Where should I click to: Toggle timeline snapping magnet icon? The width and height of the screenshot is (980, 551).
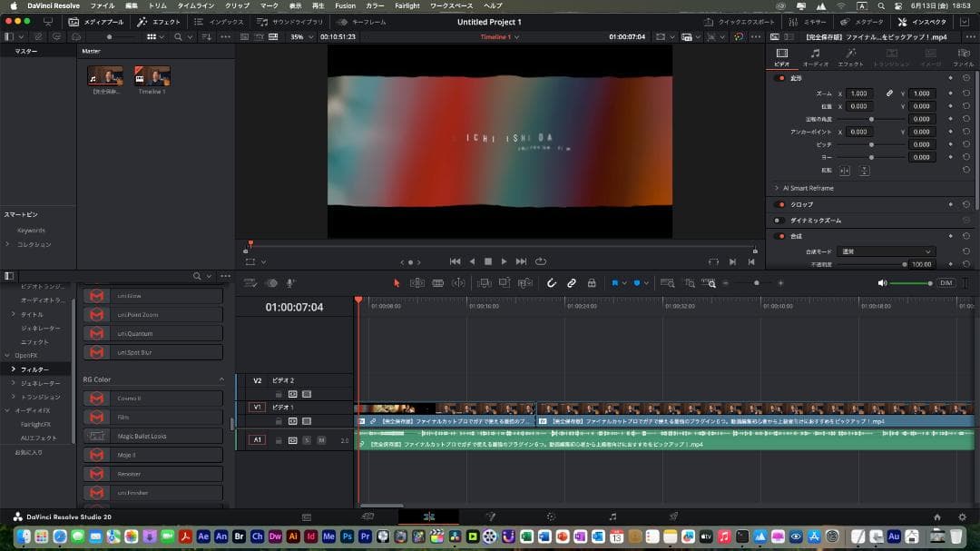coord(551,283)
